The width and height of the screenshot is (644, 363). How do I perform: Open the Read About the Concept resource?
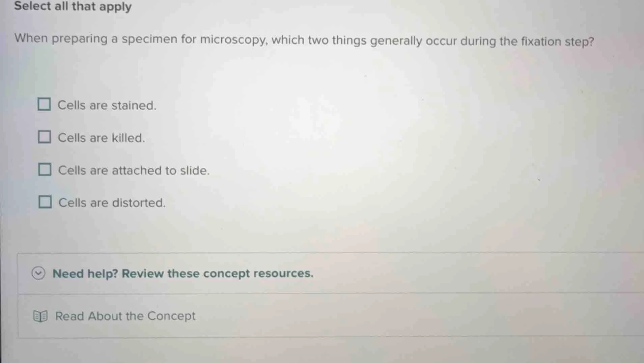click(x=125, y=316)
